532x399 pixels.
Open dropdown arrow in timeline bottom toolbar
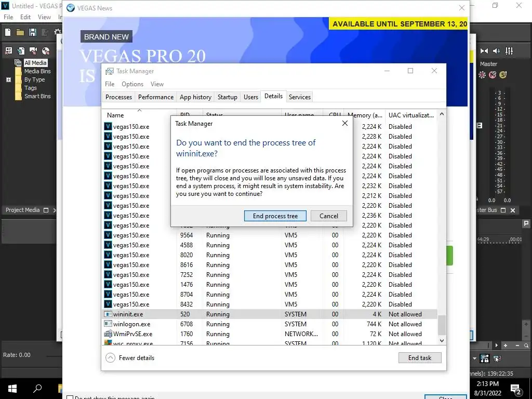click(474, 358)
